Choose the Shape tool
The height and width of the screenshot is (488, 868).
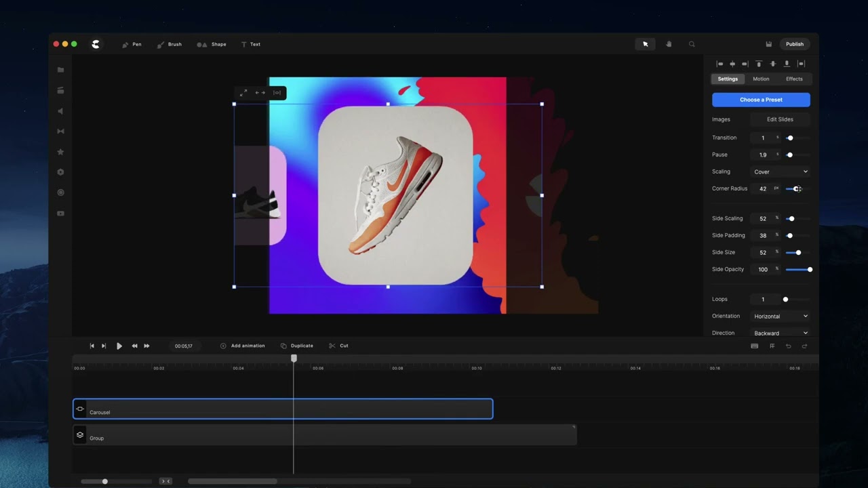click(x=212, y=44)
